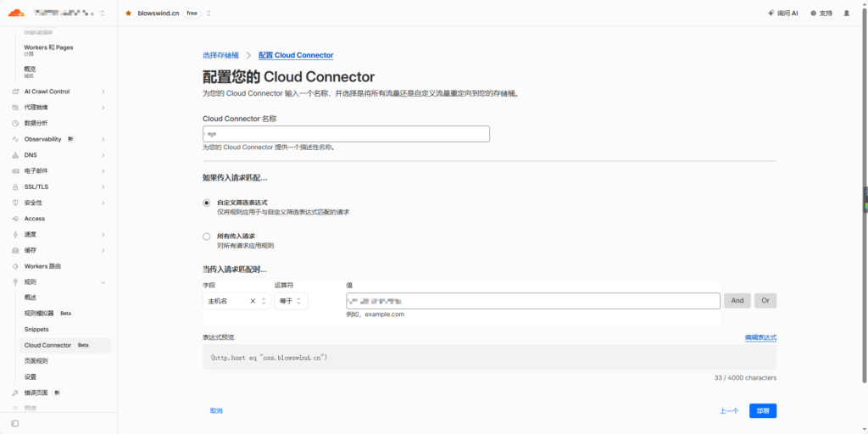Image resolution: width=868 pixels, height=434 pixels.
Task: Click the 规则 funnel icon
Action: [x=15, y=281]
